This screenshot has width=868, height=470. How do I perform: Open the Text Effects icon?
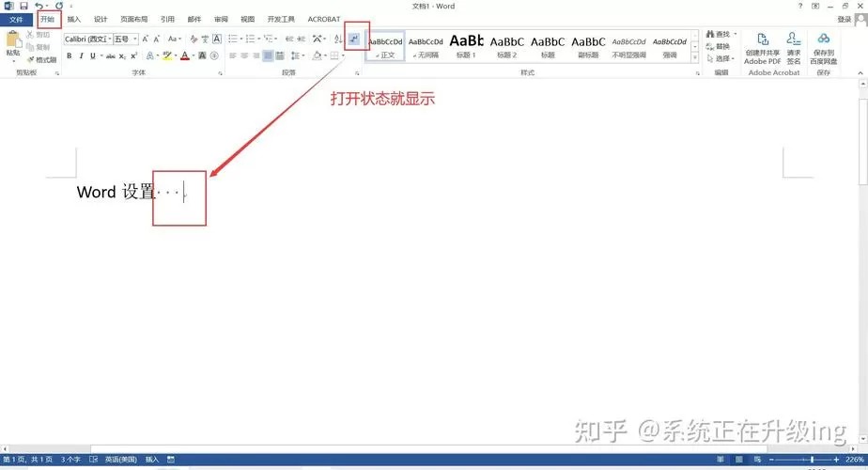(x=150, y=55)
